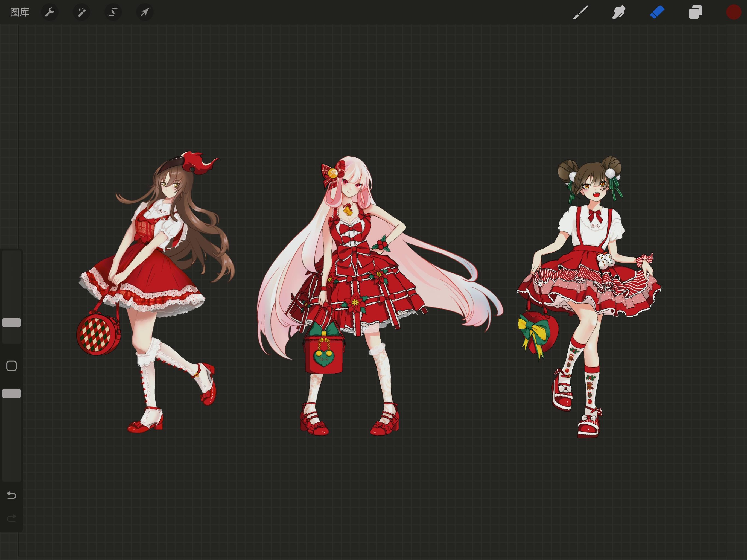Click the brush opacity slider handle
Screen dimensions: 747x560
pos(11,393)
